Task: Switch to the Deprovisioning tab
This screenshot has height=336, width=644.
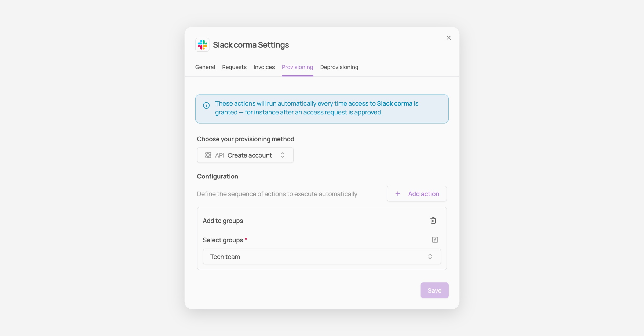Action: click(339, 67)
